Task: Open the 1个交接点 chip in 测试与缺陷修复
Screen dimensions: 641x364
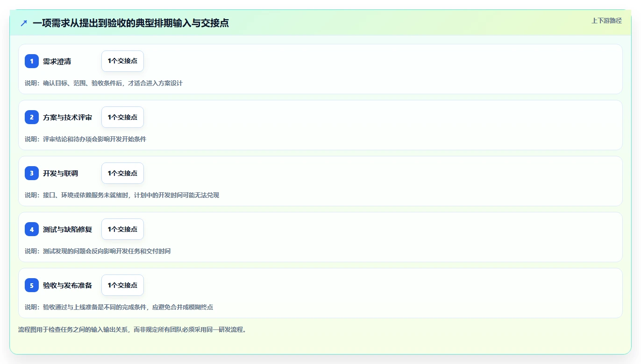Action: (x=122, y=229)
